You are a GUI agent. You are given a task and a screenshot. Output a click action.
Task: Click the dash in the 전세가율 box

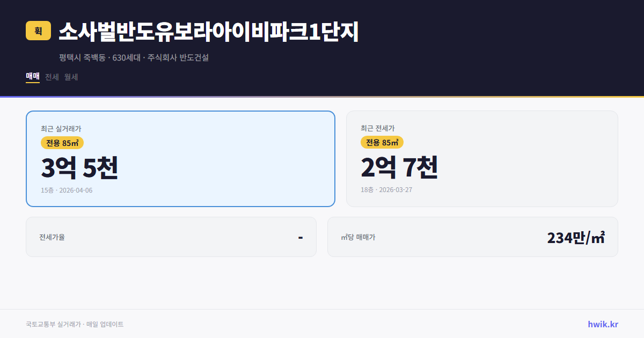tap(302, 237)
